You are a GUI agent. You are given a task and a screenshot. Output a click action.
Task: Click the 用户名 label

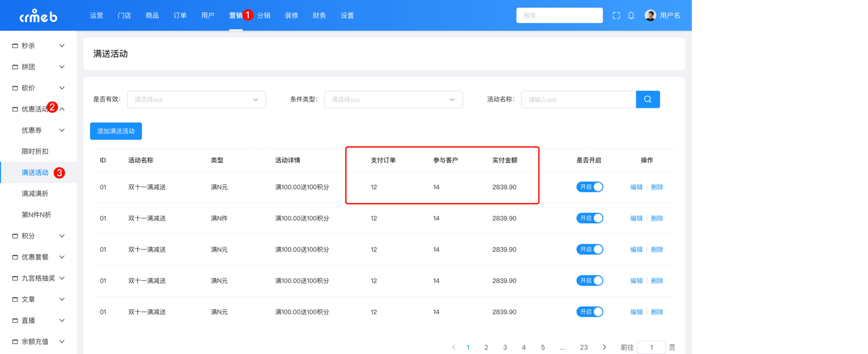tap(670, 15)
